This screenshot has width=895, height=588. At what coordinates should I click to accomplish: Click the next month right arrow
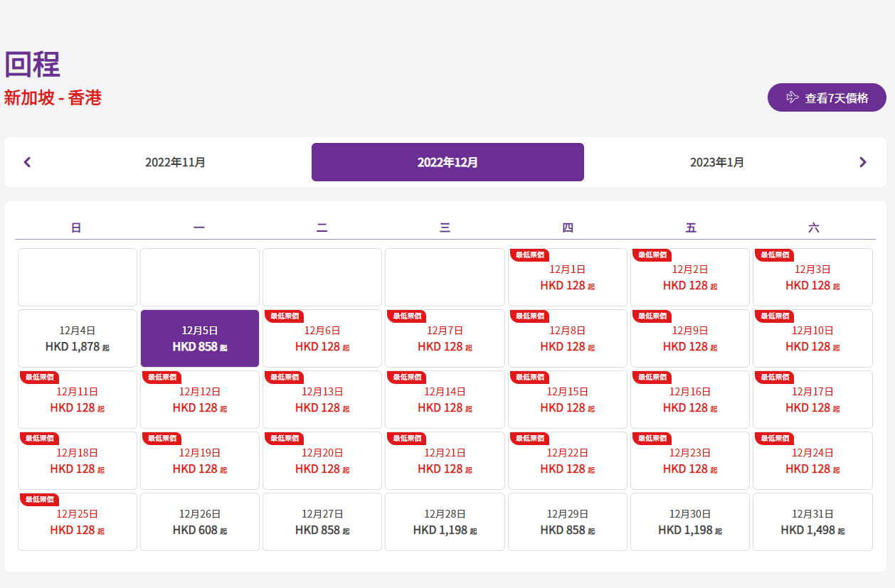862,162
